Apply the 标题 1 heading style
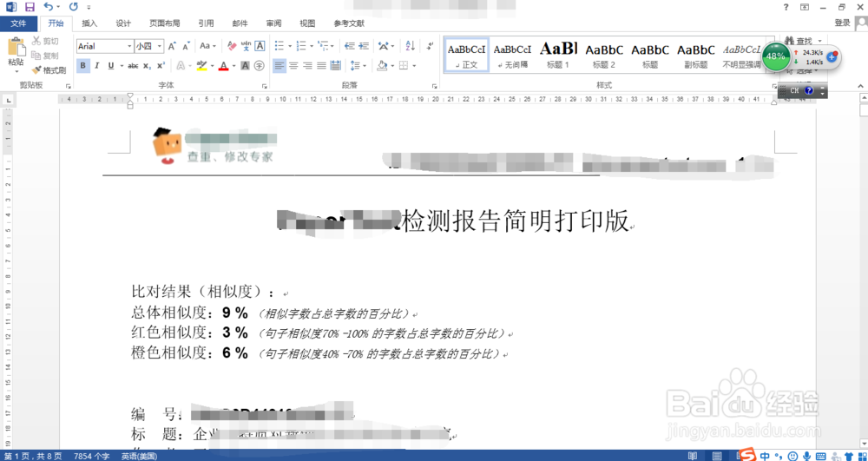The width and height of the screenshot is (868, 461). click(x=558, y=55)
